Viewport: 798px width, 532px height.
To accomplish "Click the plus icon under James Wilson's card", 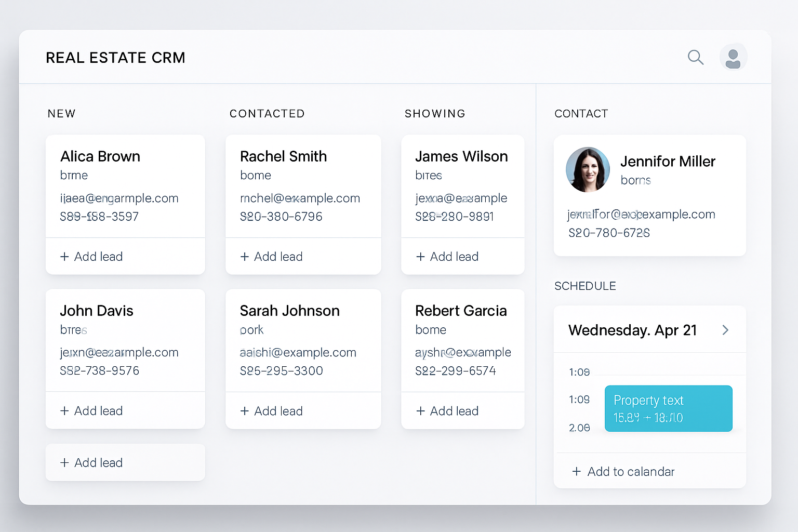I will pyautogui.click(x=420, y=256).
